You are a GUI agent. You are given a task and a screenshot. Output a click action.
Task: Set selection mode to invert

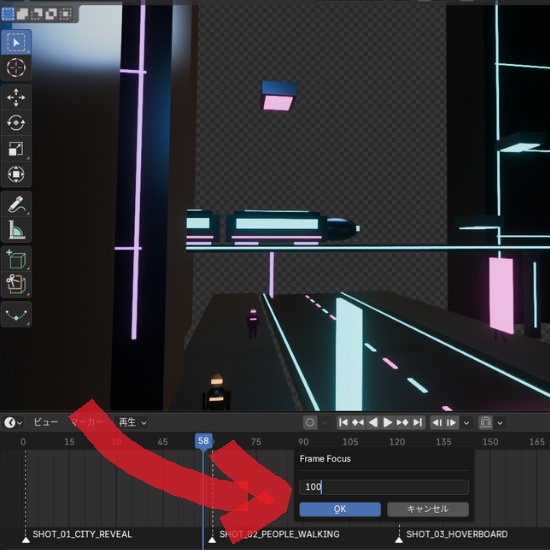[51, 14]
